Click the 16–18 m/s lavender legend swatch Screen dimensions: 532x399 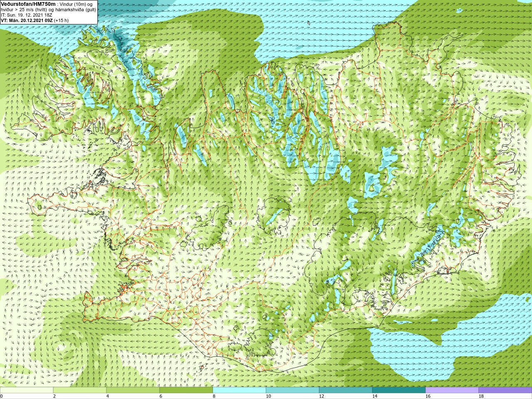452,390
